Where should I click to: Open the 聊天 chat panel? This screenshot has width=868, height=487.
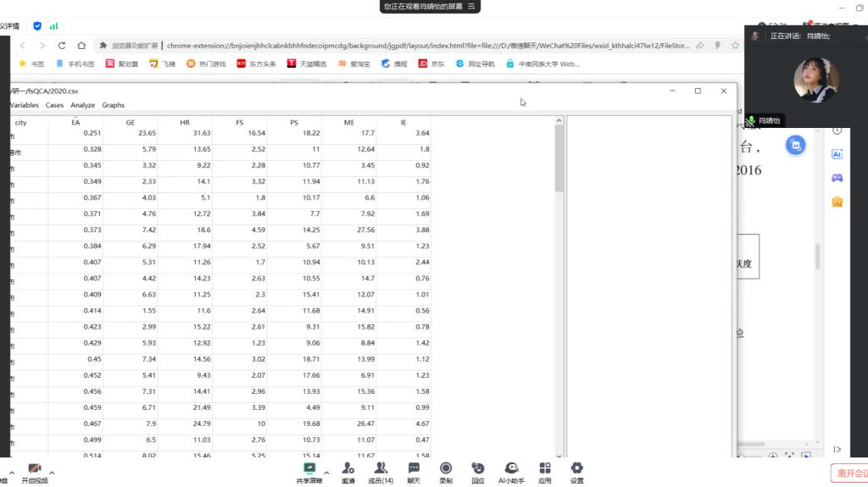pos(414,473)
